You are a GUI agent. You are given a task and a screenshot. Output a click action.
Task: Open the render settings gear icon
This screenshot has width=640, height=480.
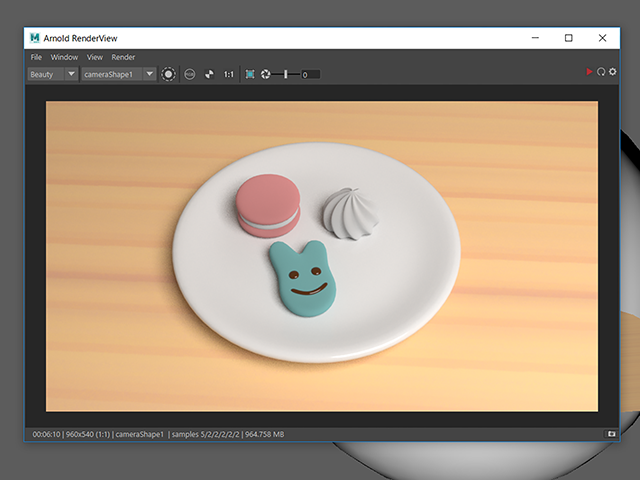[613, 71]
